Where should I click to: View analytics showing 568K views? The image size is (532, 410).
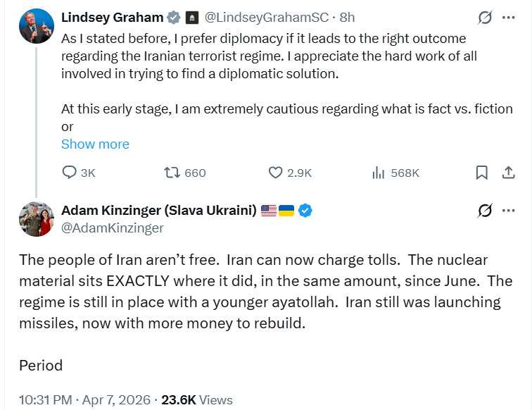[x=378, y=173]
